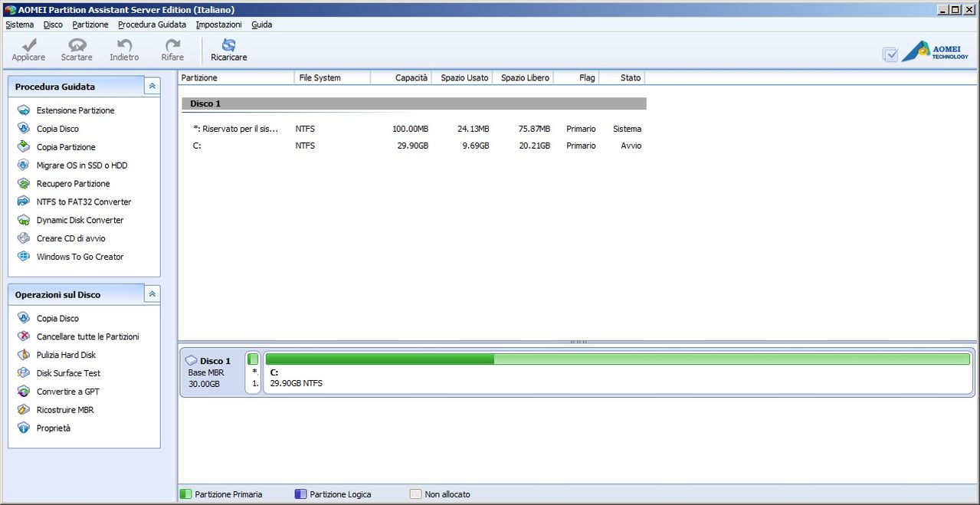
Task: Click the 75.87MB free space cell
Action: 533,129
